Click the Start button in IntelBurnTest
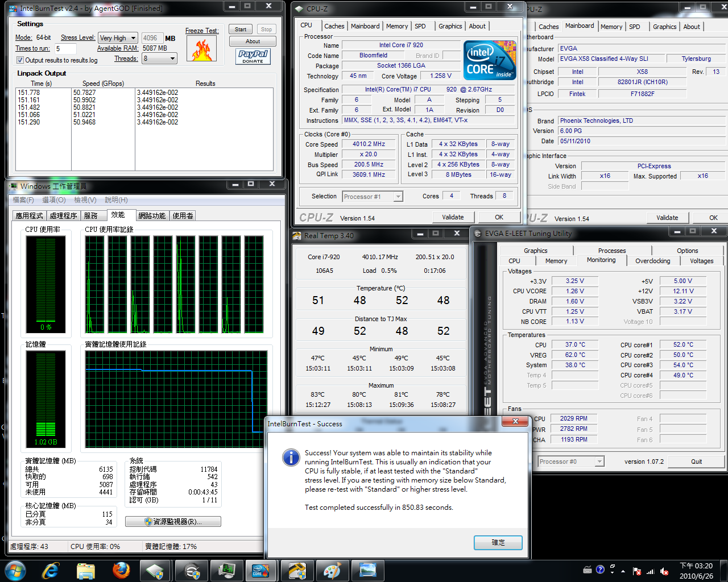Image resolution: width=728 pixels, height=582 pixels. (x=241, y=30)
